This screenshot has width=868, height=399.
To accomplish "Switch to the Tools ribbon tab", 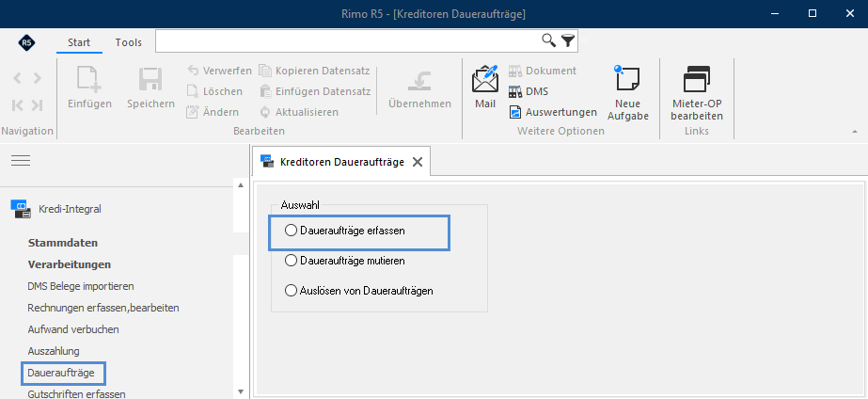I will coord(129,42).
